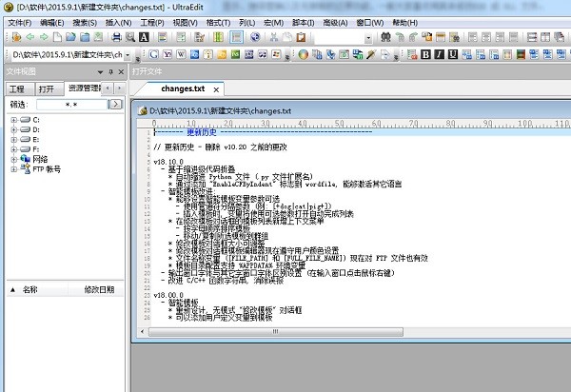
Task: Pin the 文件视图 panel with the pushpin
Action: (x=108, y=71)
